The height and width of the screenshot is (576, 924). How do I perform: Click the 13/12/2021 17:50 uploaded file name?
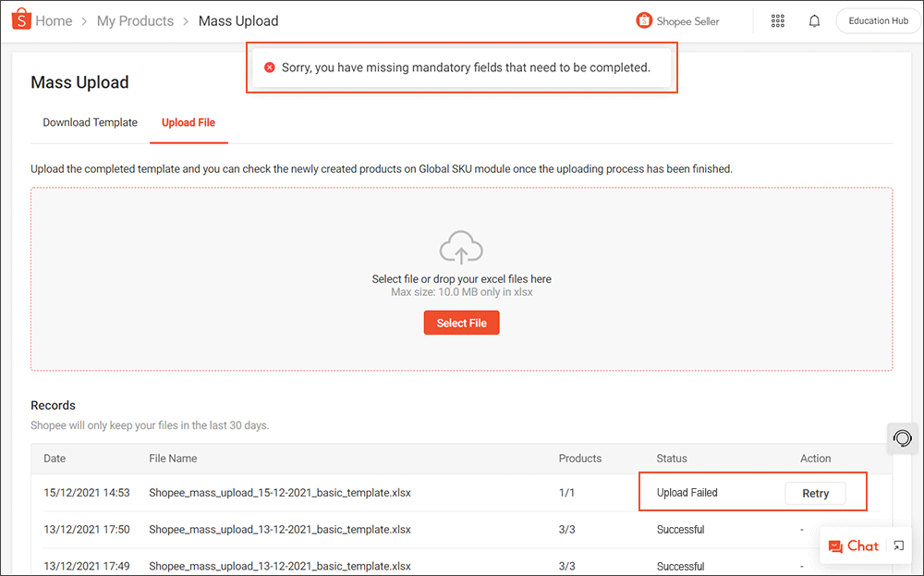coord(276,529)
